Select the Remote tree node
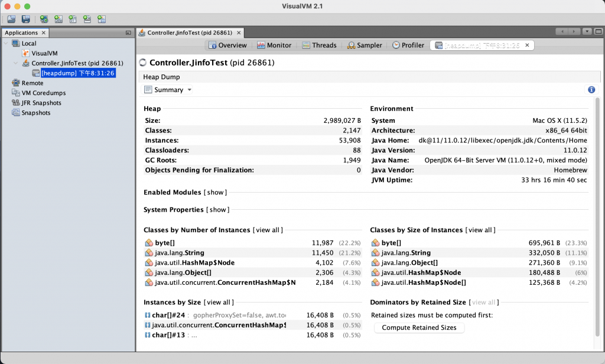The height and width of the screenshot is (364, 605). click(x=27, y=83)
